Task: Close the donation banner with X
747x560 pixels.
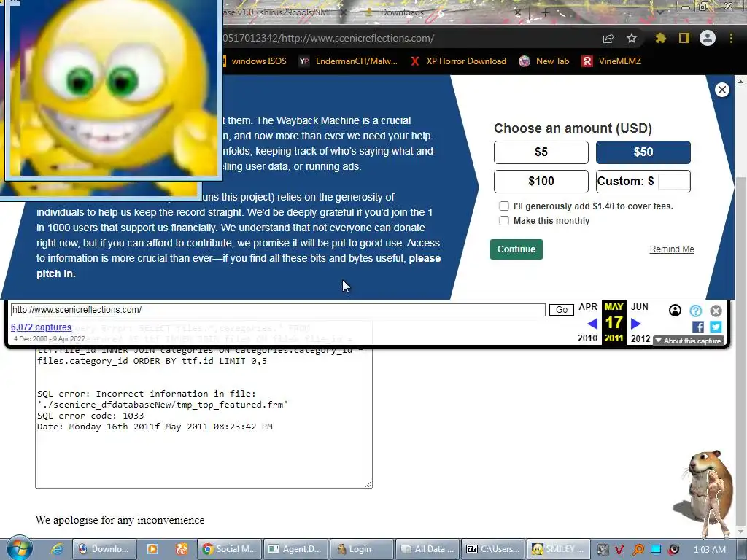Action: point(722,90)
